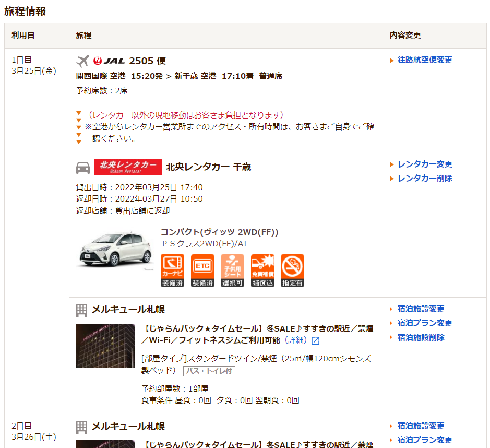Screen dimensions: 490x448
Task: Click the ETC 装備済 equipment icon
Action: pyautogui.click(x=202, y=270)
